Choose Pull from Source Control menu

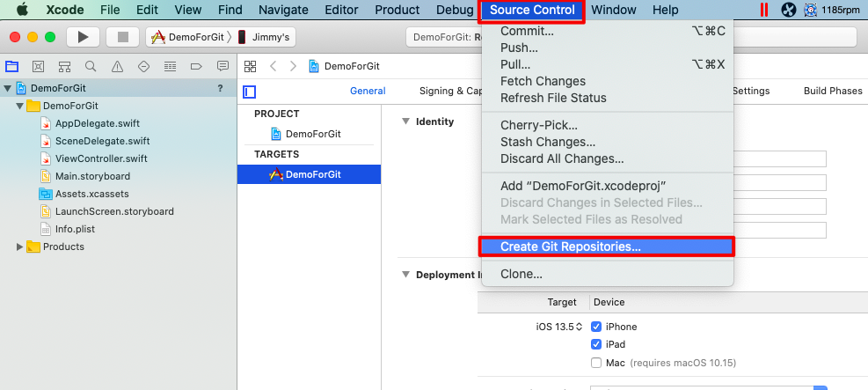(608, 65)
